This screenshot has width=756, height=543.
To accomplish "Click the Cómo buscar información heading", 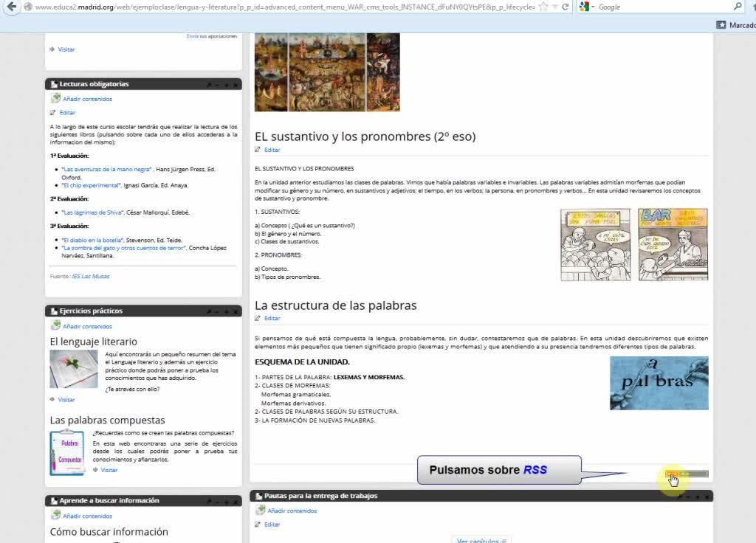I will click(109, 532).
